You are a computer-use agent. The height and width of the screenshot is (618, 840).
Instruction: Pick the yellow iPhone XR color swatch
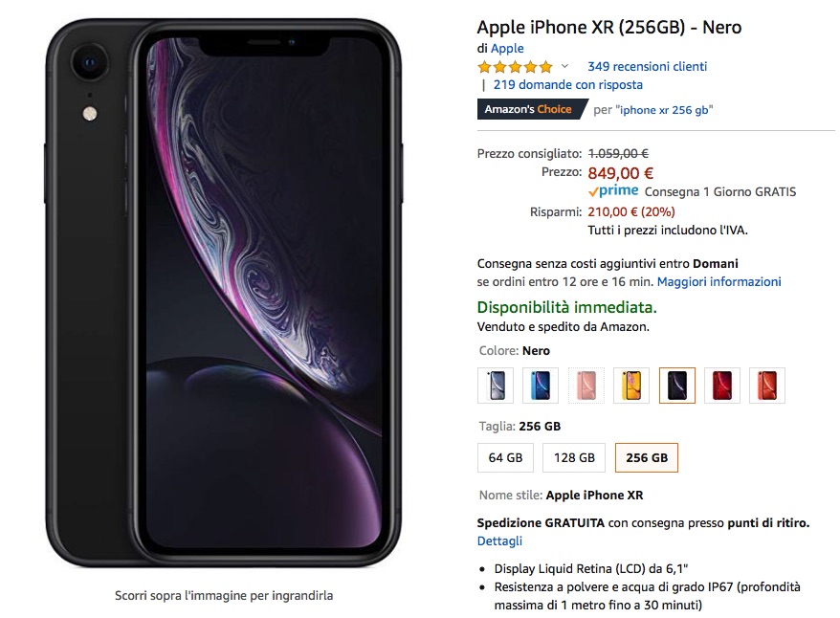[x=631, y=385]
